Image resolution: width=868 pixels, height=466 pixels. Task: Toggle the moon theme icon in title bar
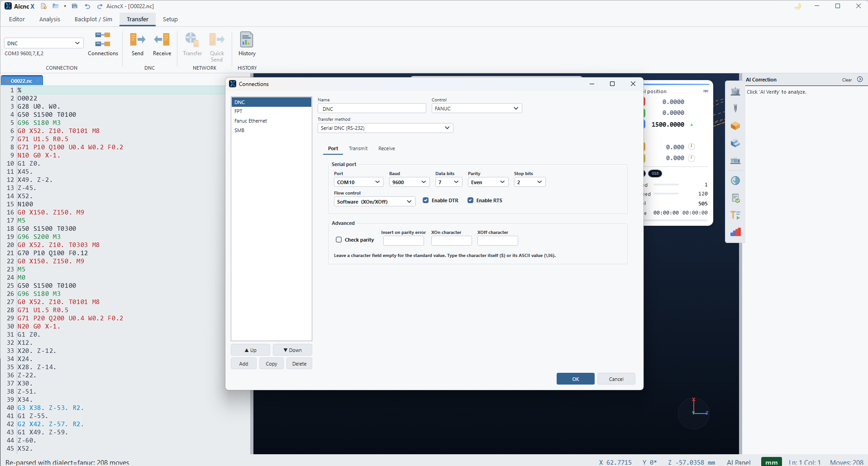[x=798, y=6]
